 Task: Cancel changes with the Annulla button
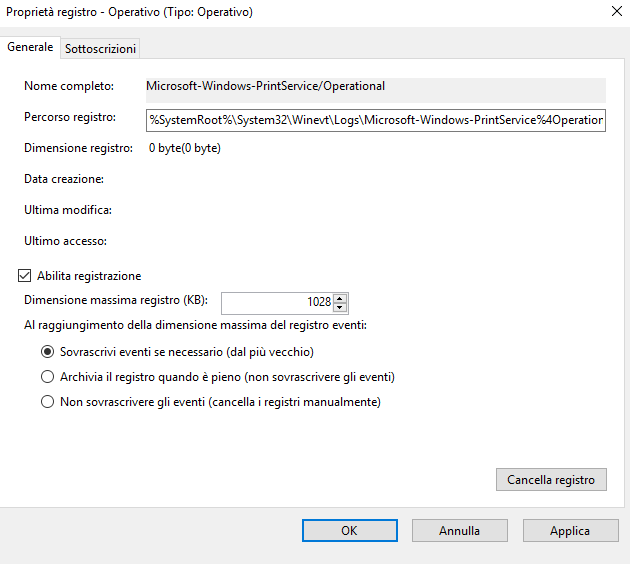[x=459, y=531]
